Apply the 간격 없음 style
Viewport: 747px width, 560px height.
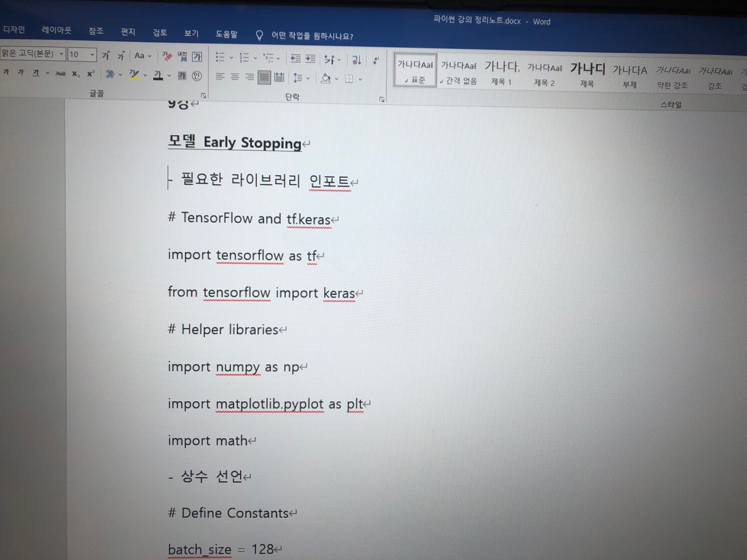(x=459, y=72)
